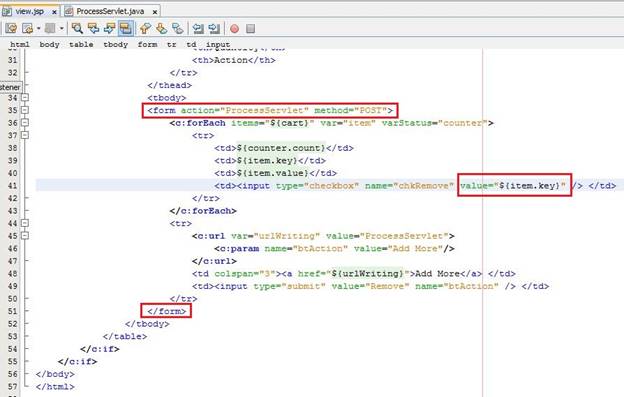Collapse the tr fold at line 44
This screenshot has height=397, width=624.
click(x=25, y=223)
